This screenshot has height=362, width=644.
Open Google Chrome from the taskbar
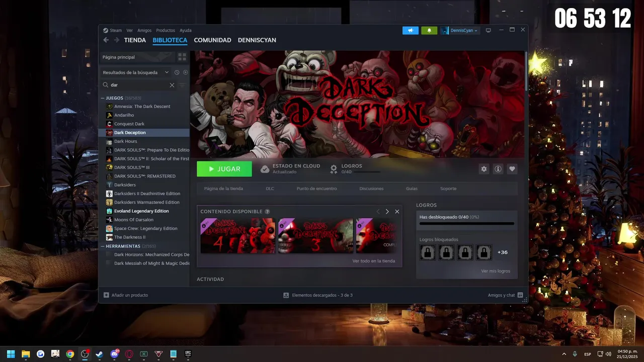[70, 354]
